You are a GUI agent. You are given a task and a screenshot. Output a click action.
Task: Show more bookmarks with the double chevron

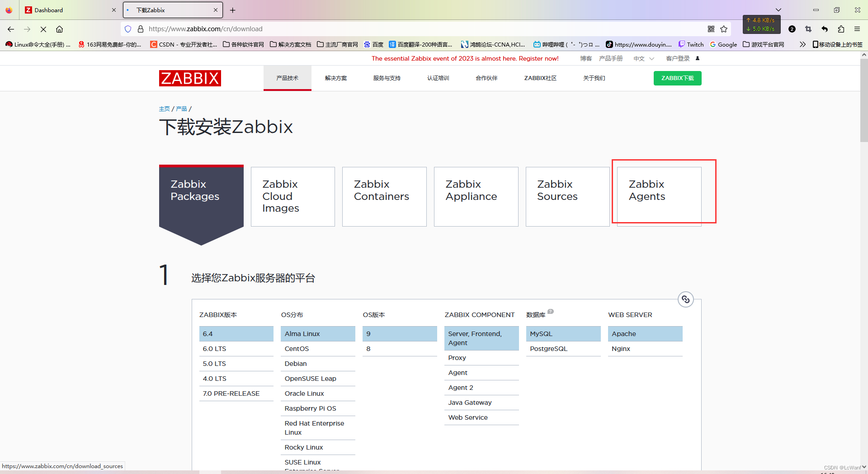tap(802, 44)
